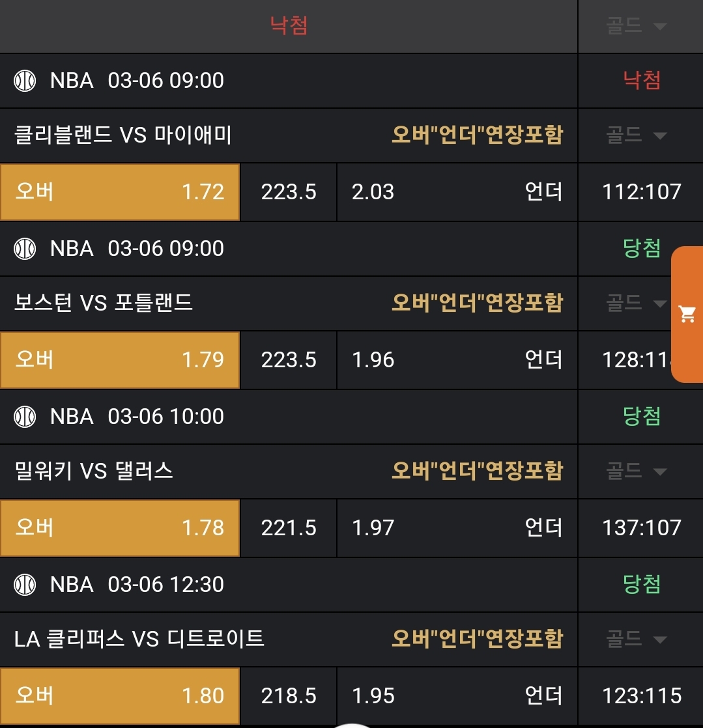Pick 언더 1.95 for LA Clippers vs Detroit
This screenshot has height=728, width=703.
(457, 696)
